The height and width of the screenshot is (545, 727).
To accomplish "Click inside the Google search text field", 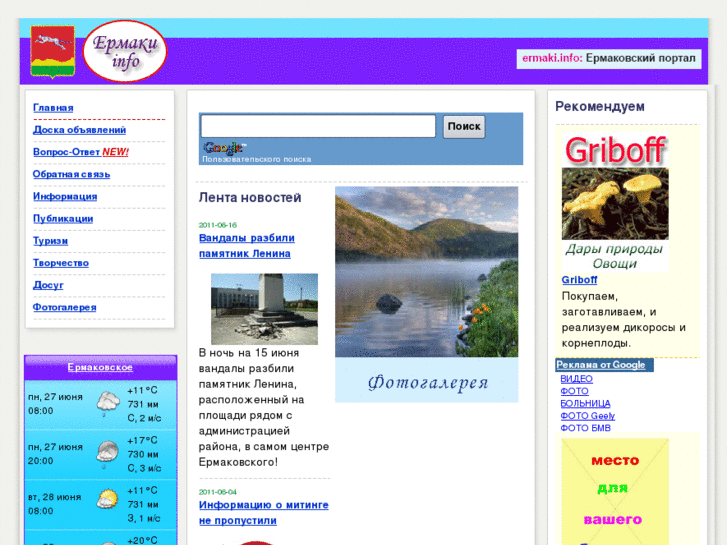I will [x=318, y=126].
